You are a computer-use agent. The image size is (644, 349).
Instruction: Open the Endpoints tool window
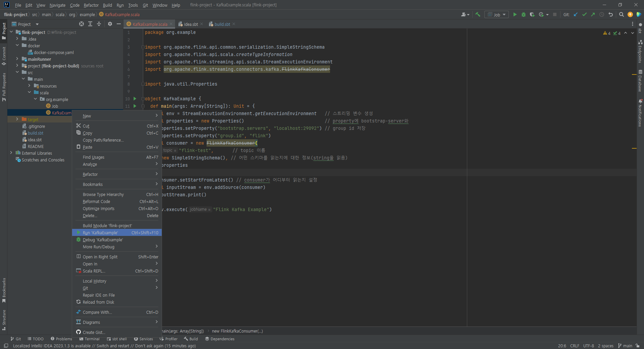click(640, 51)
